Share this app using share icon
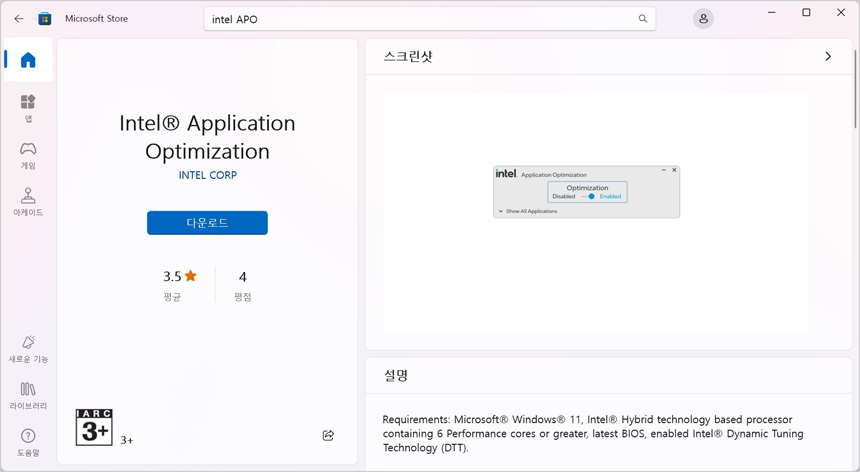Viewport: 860px width, 472px height. 328,435
